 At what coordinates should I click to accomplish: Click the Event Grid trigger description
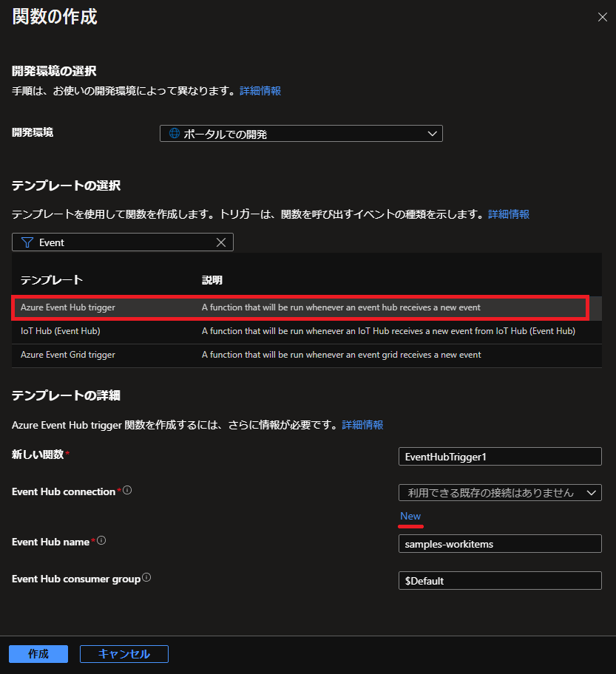tap(341, 355)
